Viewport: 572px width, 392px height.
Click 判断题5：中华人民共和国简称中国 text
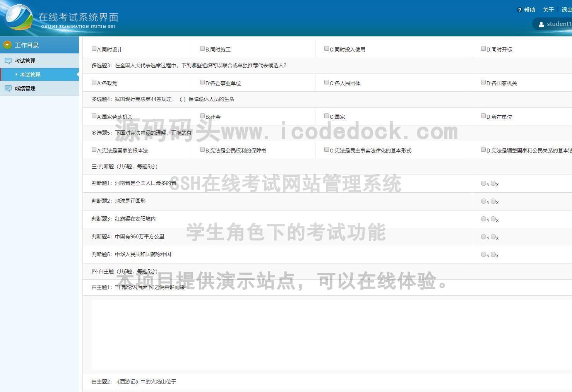[x=132, y=254]
